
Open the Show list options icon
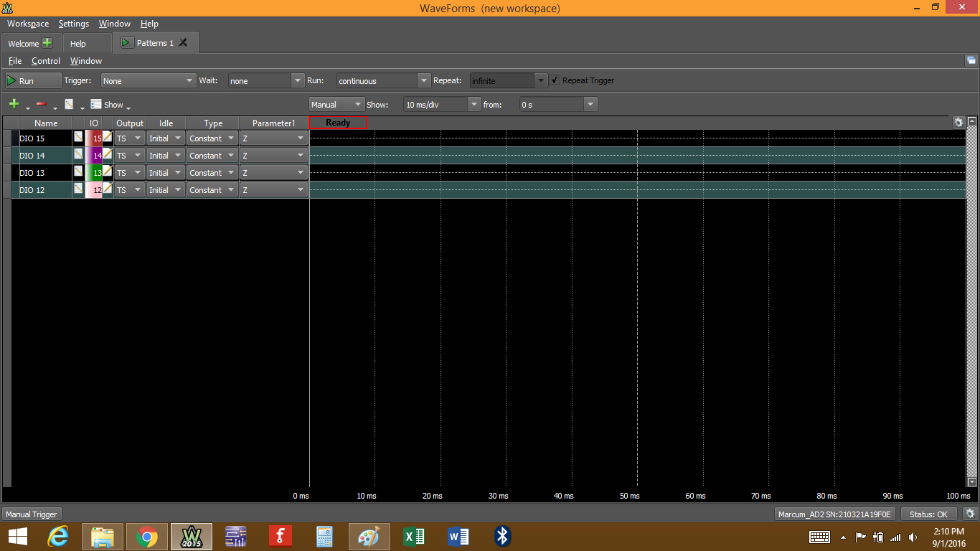[96, 104]
